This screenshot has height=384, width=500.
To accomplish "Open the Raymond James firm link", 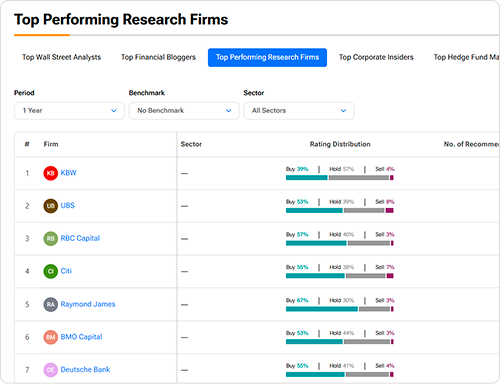I will [88, 304].
